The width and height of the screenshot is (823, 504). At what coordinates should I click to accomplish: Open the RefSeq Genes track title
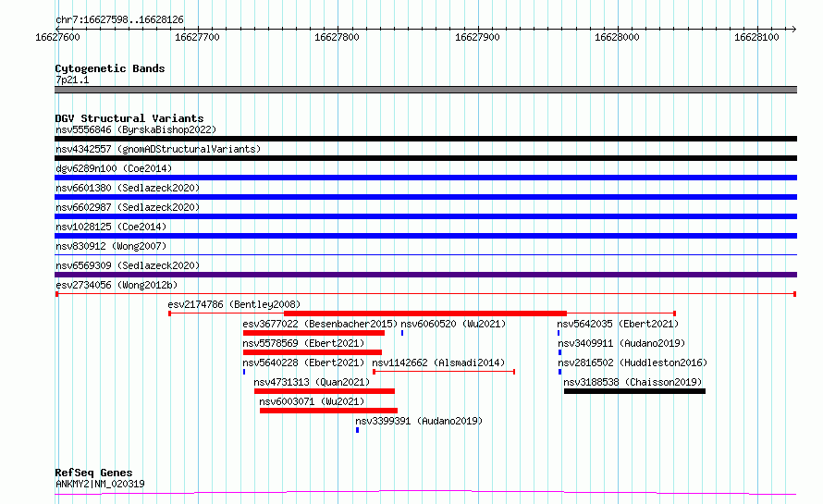pos(93,473)
